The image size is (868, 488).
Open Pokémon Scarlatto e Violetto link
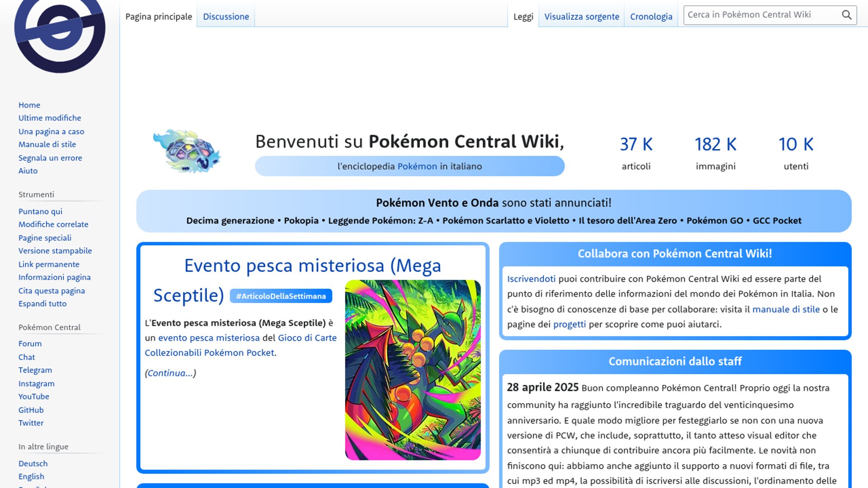point(506,221)
